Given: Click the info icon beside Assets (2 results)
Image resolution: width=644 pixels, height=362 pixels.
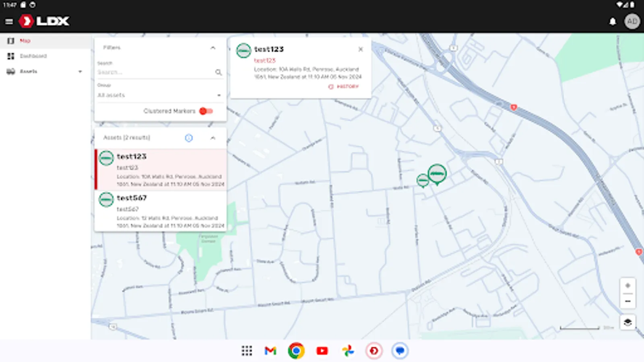Looking at the screenshot, I should (x=189, y=138).
